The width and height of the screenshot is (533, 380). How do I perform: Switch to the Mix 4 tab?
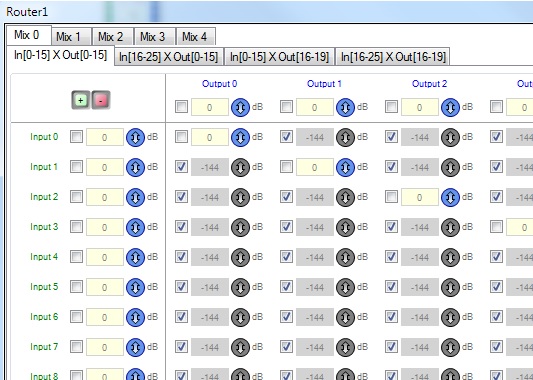[x=196, y=36]
